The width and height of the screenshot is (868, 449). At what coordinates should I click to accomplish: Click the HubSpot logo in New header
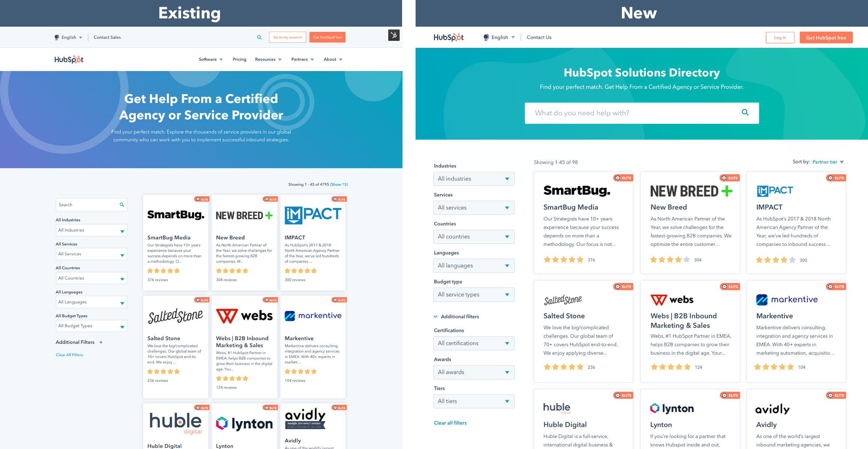[x=449, y=37]
